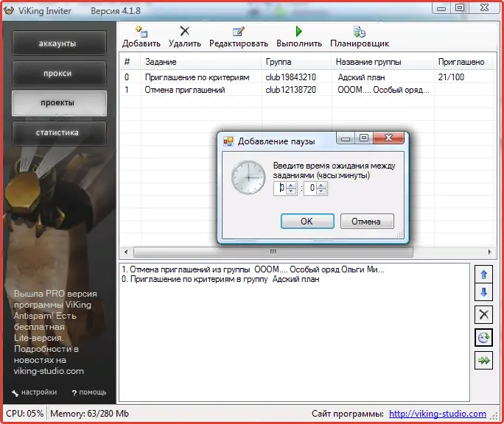Select the Отмена приглашений row
Screen dimensions: 504x424
[x=307, y=90]
